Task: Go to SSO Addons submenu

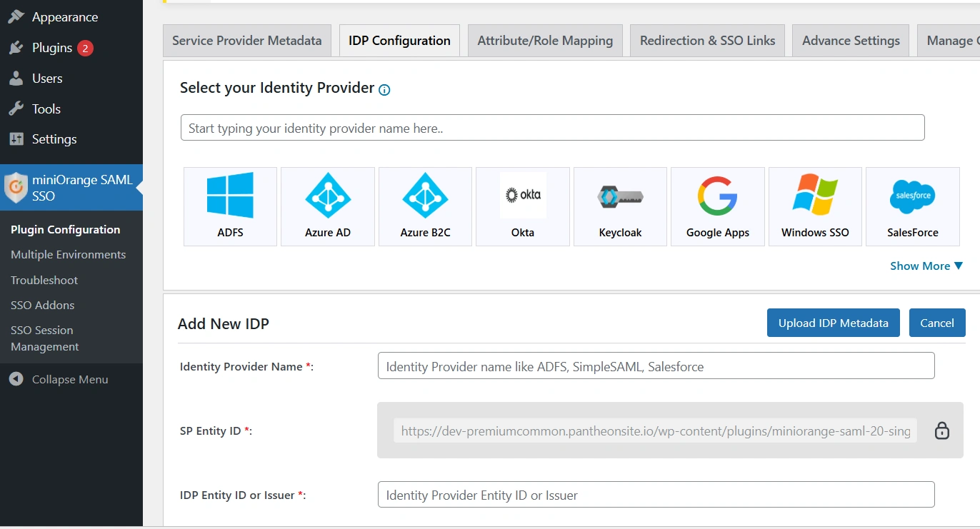Action: [42, 305]
